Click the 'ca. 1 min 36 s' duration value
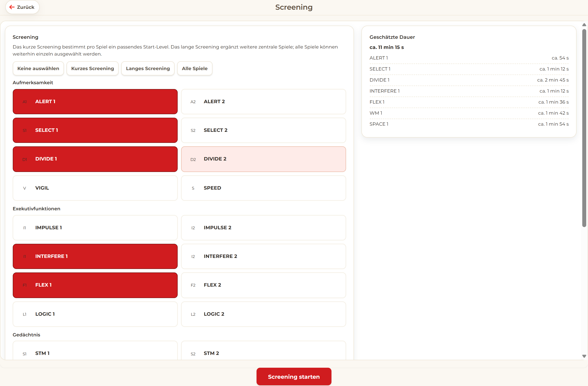588x386 pixels. pyautogui.click(x=553, y=102)
